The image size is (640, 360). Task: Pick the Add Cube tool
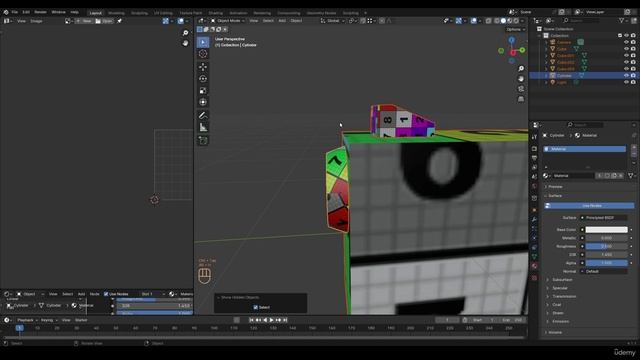click(x=203, y=140)
